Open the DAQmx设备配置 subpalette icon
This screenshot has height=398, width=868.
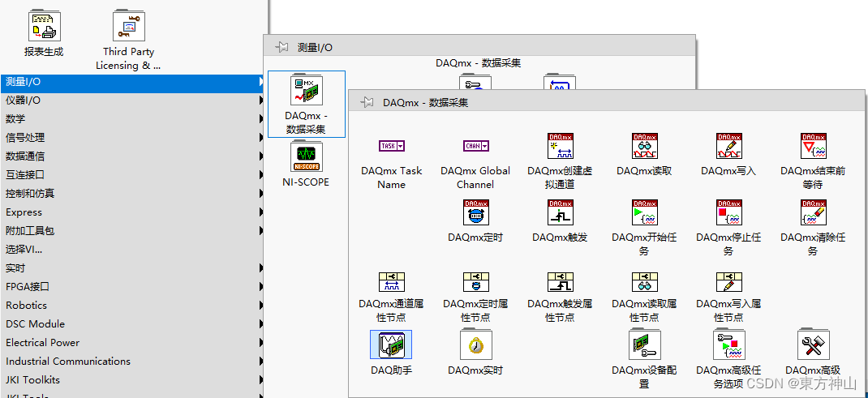[644, 345]
